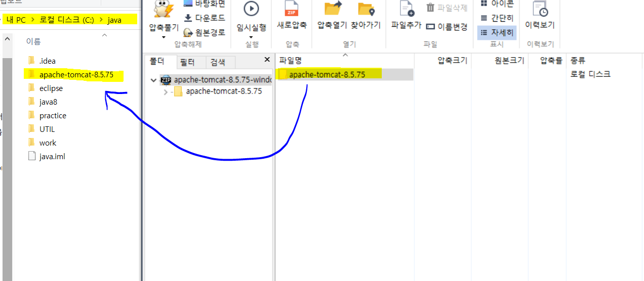Viewport: 644px width, 281px height.
Task: Open the 임시실행 dropdown arrow
Action: coord(251,37)
